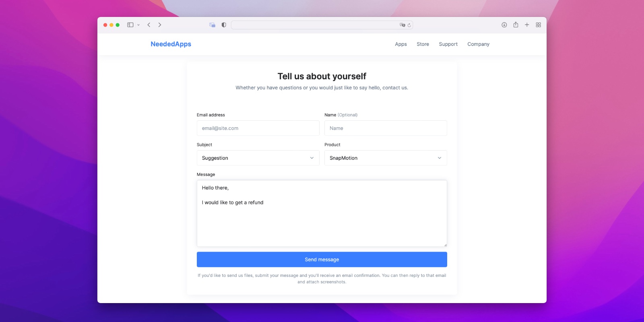
Task: Click the subtitle 'Whether you have questions' text
Action: tap(322, 88)
